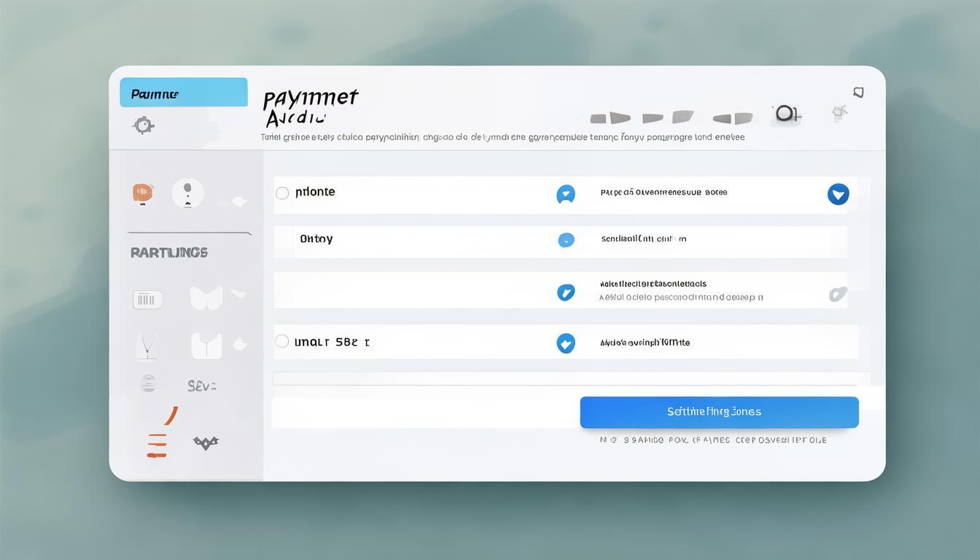Click the "SEv:" label in the sidebar
980x560 pixels.
(x=201, y=386)
